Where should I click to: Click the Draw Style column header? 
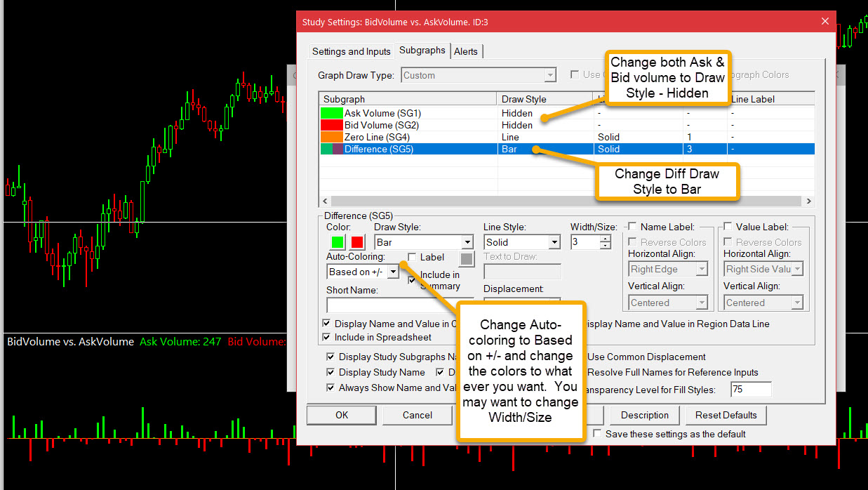coord(545,99)
